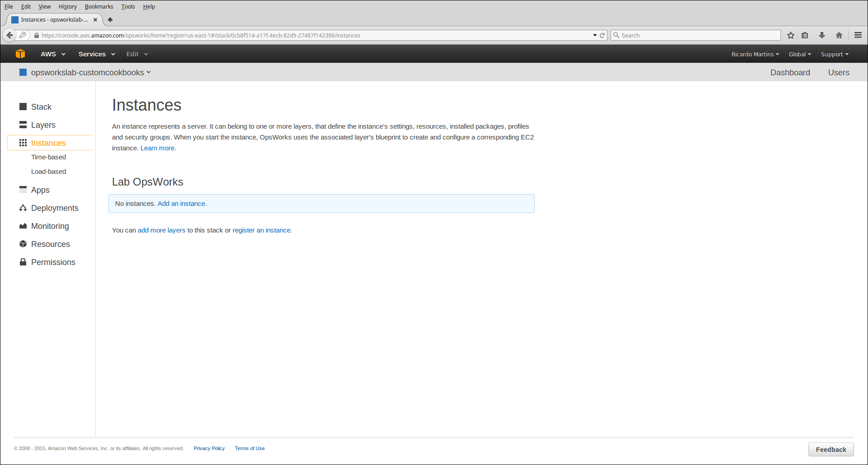Click the Firefox bookmark star icon

(x=791, y=35)
